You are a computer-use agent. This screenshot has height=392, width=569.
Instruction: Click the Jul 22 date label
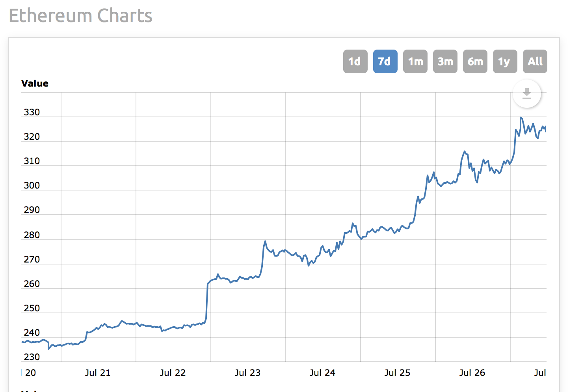click(x=173, y=373)
